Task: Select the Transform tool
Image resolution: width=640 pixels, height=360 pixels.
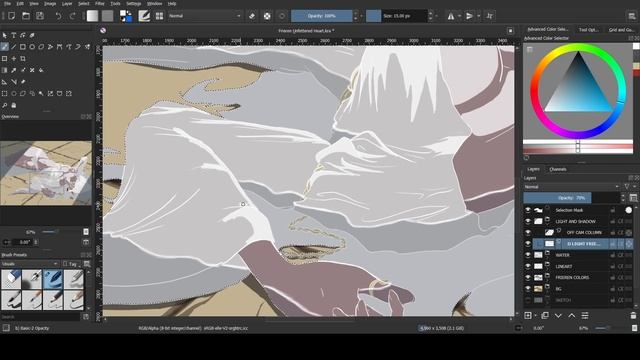Action: click(x=4, y=59)
